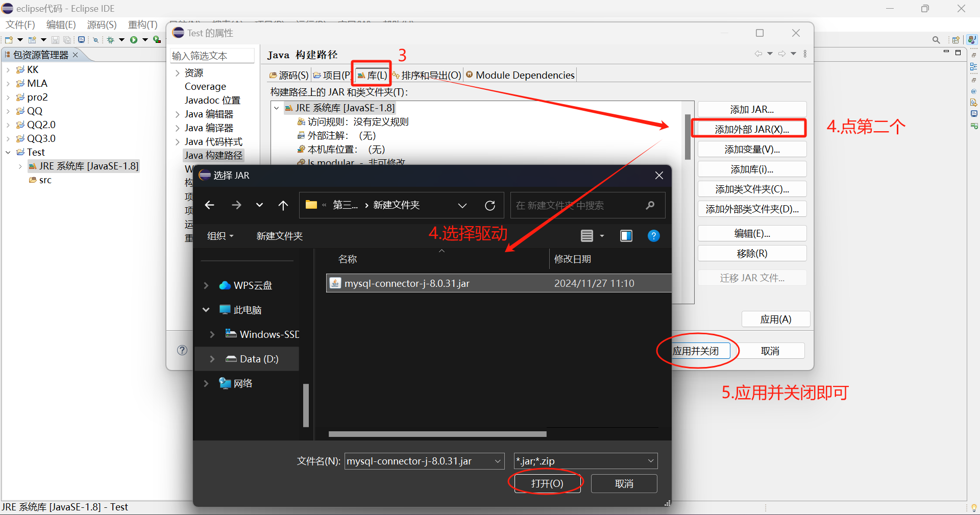Select the mysql-connector-j-8.0.31.jar file
Image resolution: width=980 pixels, height=515 pixels.
(x=498, y=283)
